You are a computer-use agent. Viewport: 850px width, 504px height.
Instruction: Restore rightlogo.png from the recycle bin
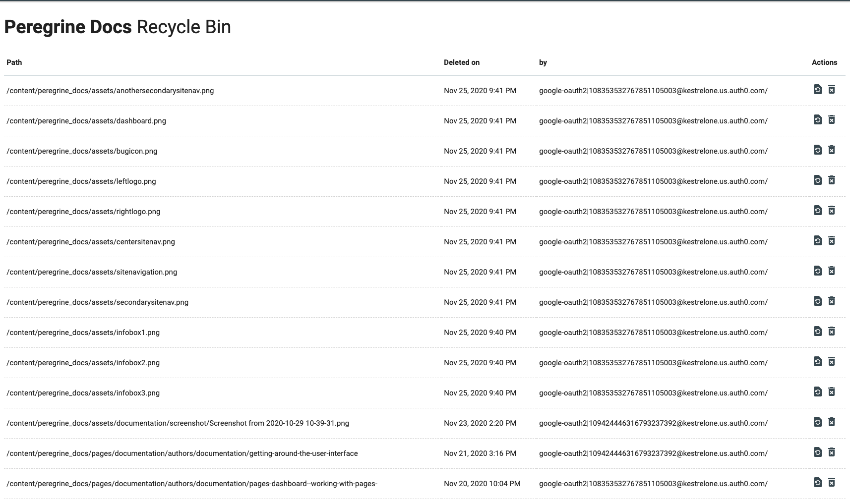818,211
